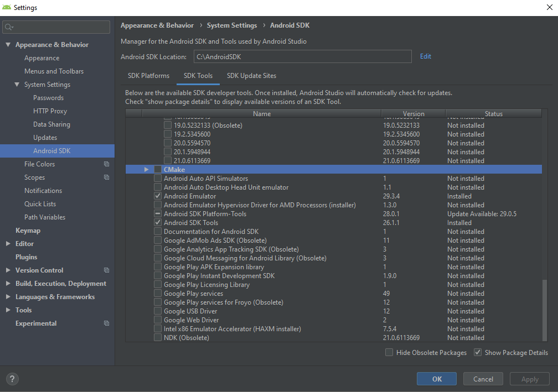Click the 'Update Available: 29.0.5' status text
558x392 pixels.
(x=482, y=214)
